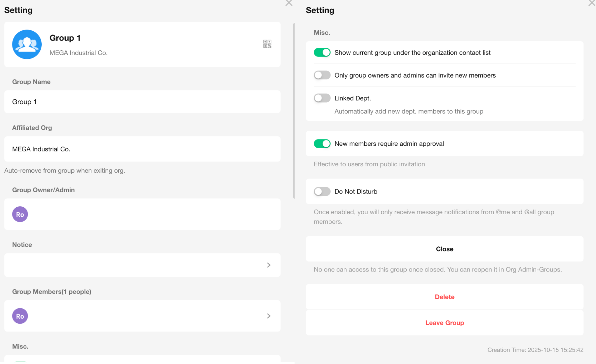Click the Ro avatar in Group Members
The width and height of the screenshot is (596, 364).
tap(20, 316)
